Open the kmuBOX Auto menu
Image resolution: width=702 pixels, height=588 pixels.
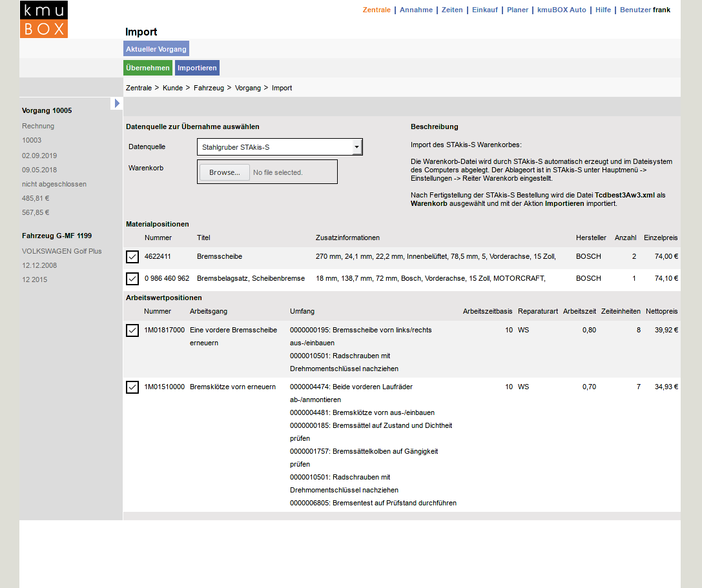pos(562,10)
